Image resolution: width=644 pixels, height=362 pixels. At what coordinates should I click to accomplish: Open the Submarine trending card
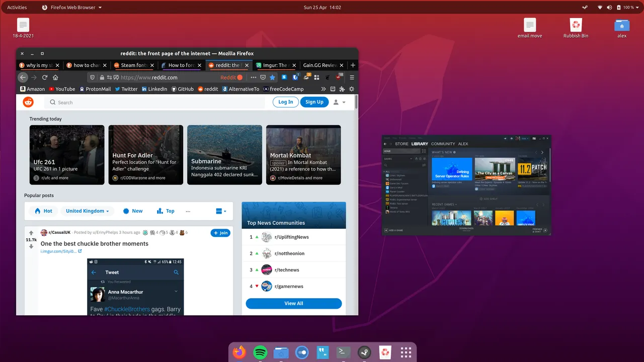point(224,155)
